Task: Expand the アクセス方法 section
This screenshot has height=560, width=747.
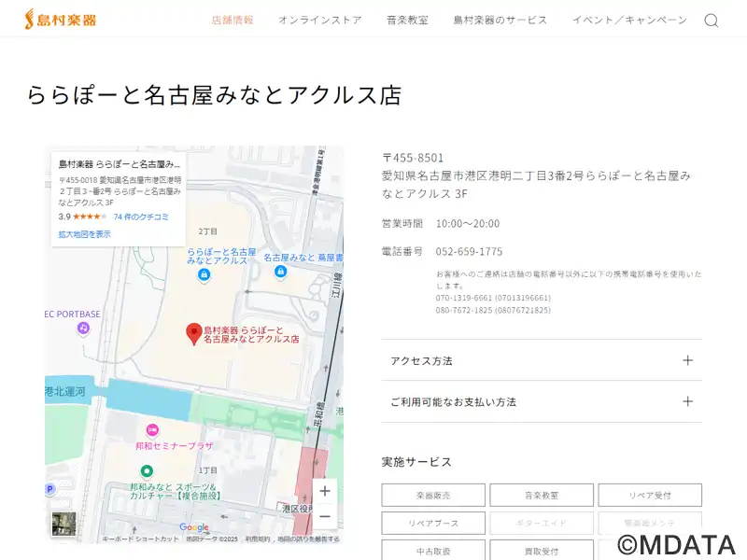Action: pyautogui.click(x=542, y=360)
